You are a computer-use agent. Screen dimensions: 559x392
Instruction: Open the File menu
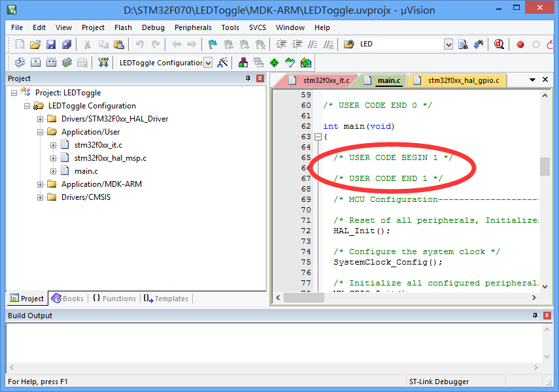tap(17, 27)
